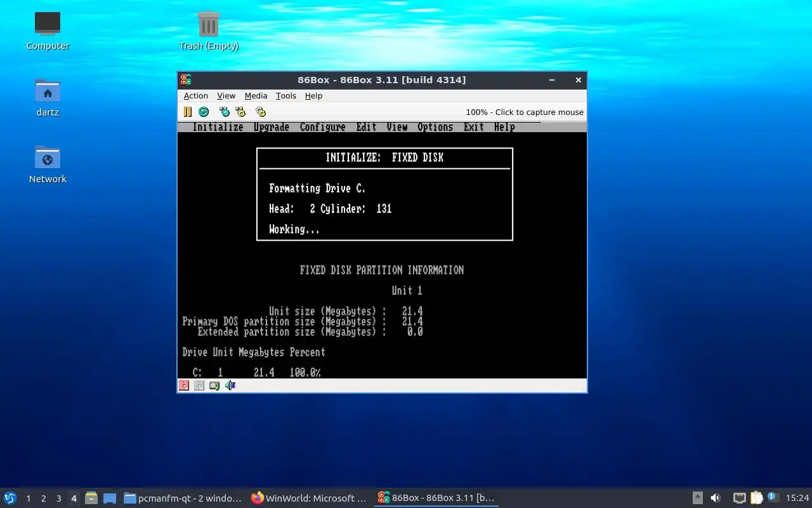The width and height of the screenshot is (812, 508).
Task: Open the View menu in 86Box
Action: pyautogui.click(x=226, y=95)
